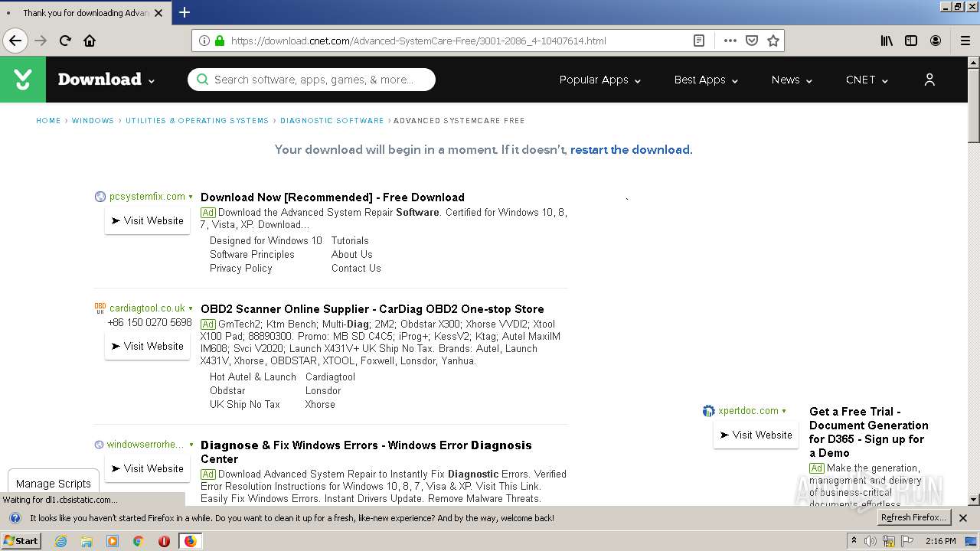Viewport: 980px width, 551px height.
Task: Click 'Hot Autel & Launch' sitelink
Action: pyautogui.click(x=253, y=377)
